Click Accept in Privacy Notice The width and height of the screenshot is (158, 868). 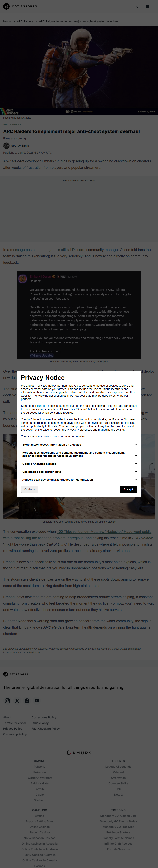point(128,489)
